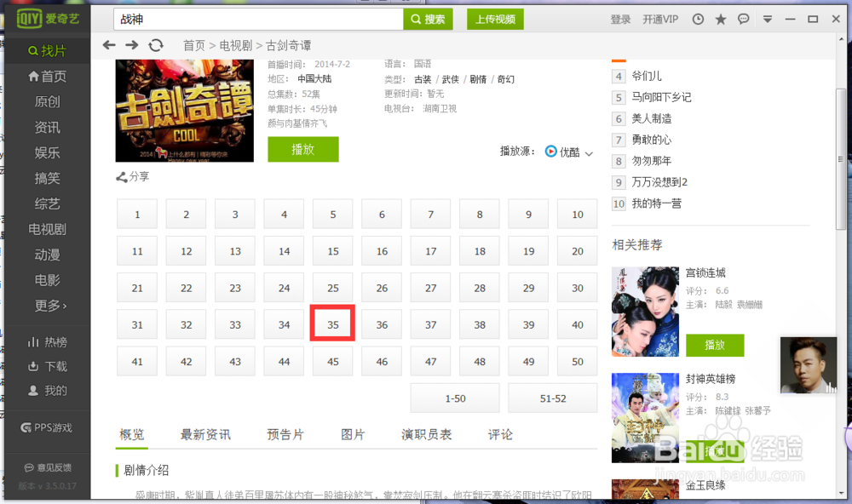The height and width of the screenshot is (504, 852).
Task: Switch to 预告片 tab
Action: coord(285,434)
